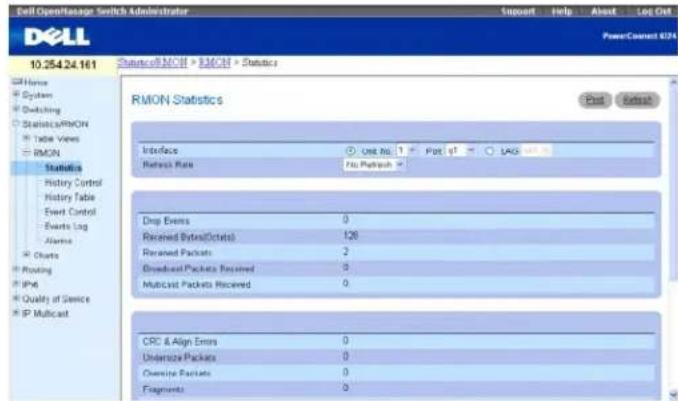
Task: Expand the Routing tree node
Action: tap(16, 269)
